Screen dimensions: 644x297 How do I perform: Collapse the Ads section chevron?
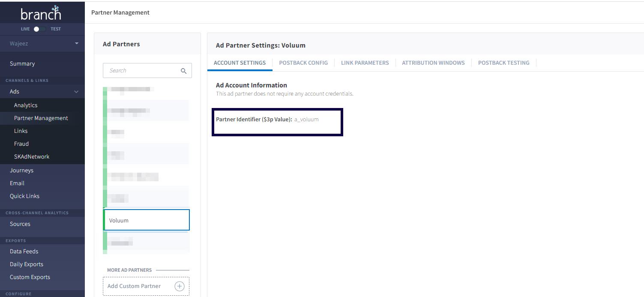pyautogui.click(x=76, y=92)
